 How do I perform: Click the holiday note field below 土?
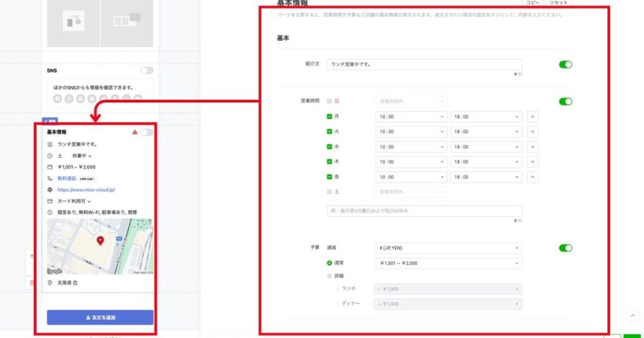tap(425, 211)
